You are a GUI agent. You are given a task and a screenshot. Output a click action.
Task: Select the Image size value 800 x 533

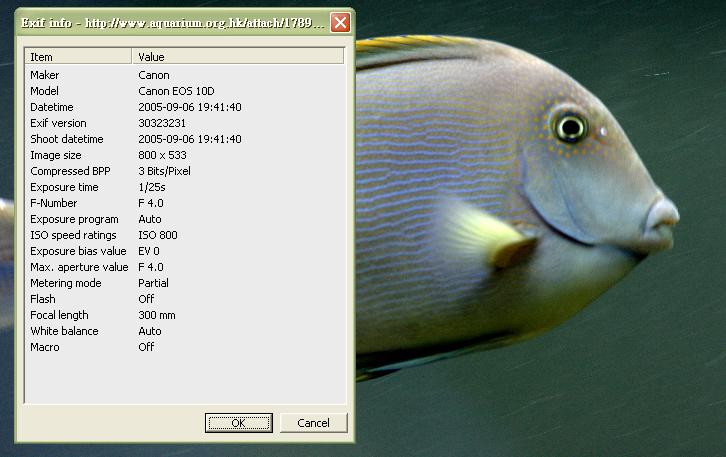point(163,155)
